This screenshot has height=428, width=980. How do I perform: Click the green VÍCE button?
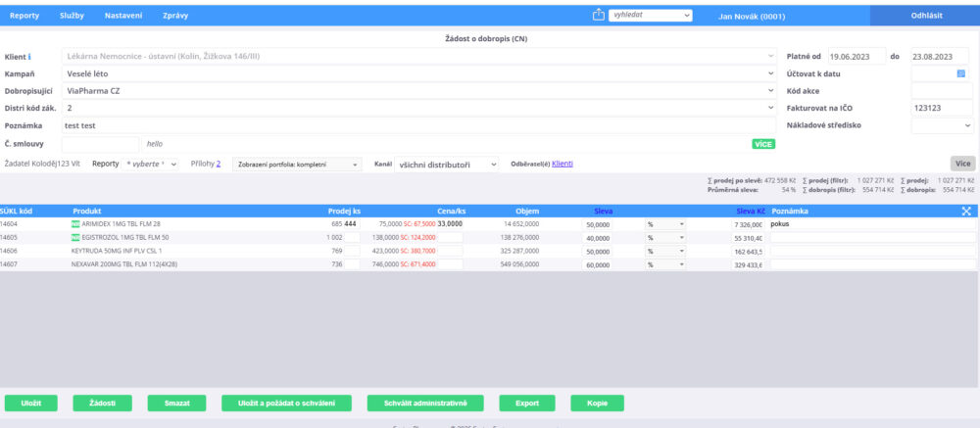point(763,144)
